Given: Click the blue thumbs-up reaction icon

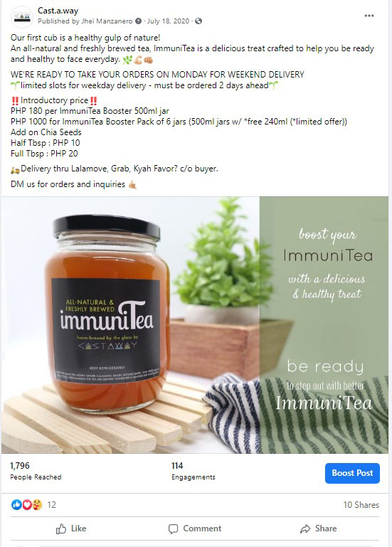Looking at the screenshot, I should 16,504.
